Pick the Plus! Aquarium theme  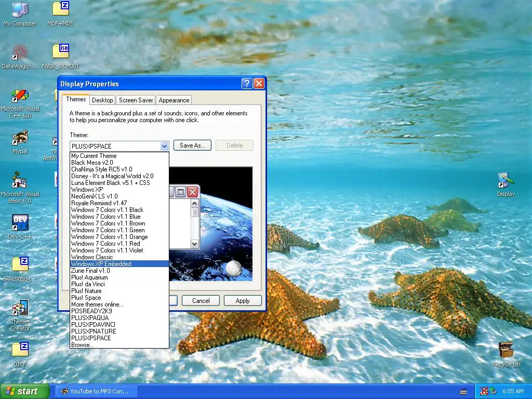tap(119, 277)
